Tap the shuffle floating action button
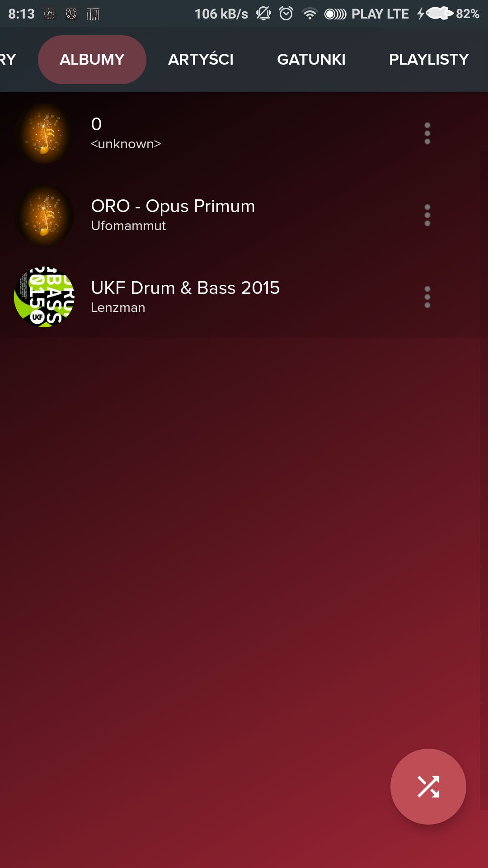Image resolution: width=488 pixels, height=868 pixels. tap(428, 786)
